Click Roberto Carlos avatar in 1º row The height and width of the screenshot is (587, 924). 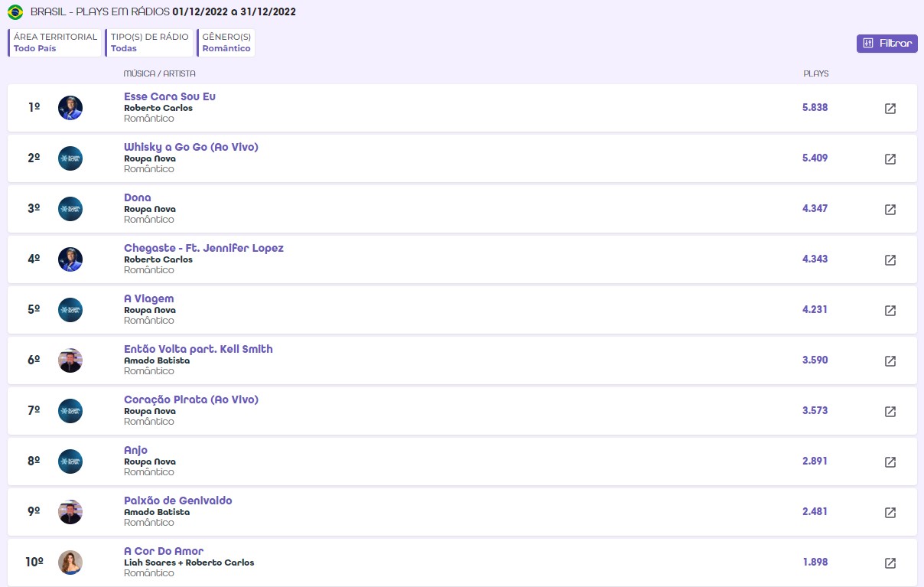(70, 108)
